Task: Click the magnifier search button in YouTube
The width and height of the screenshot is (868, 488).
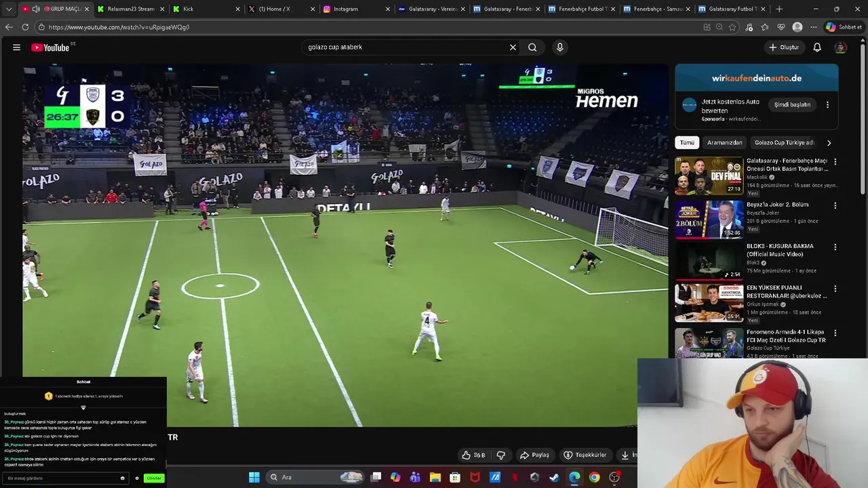Action: 532,47
